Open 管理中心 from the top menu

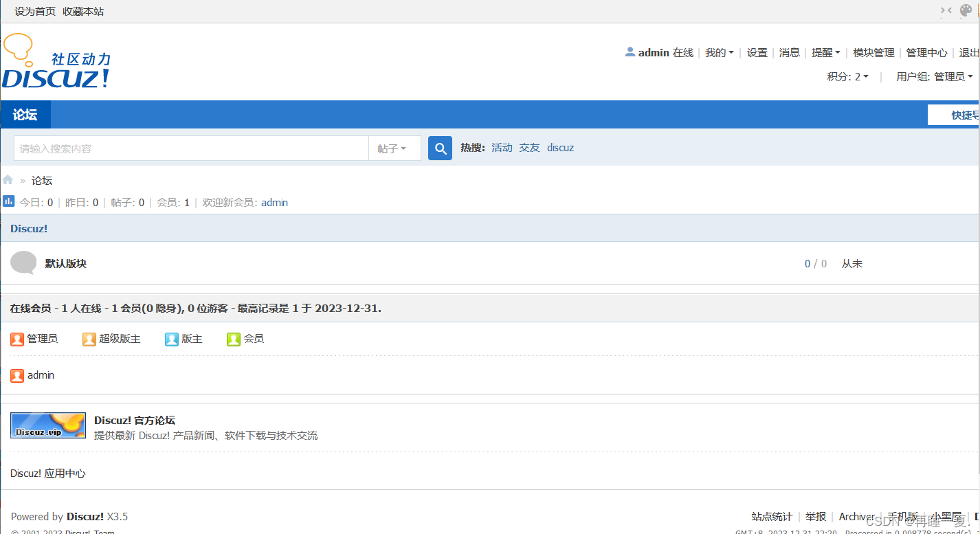926,52
